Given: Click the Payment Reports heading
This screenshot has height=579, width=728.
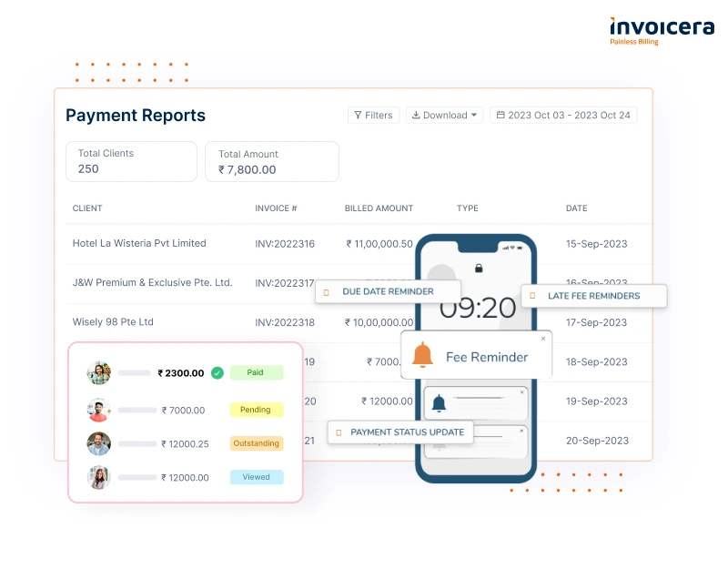Looking at the screenshot, I should 136,115.
